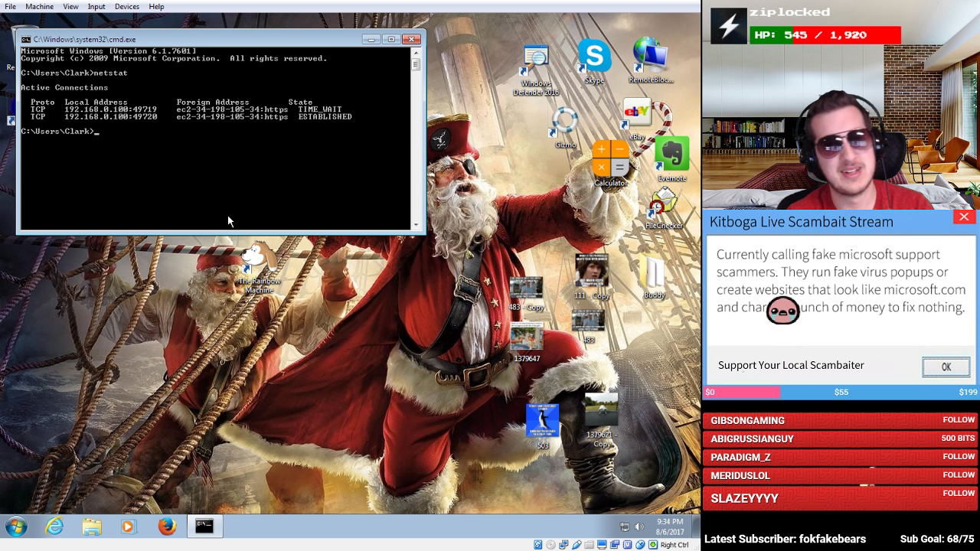Click VirtualBox display status icon

(603, 545)
